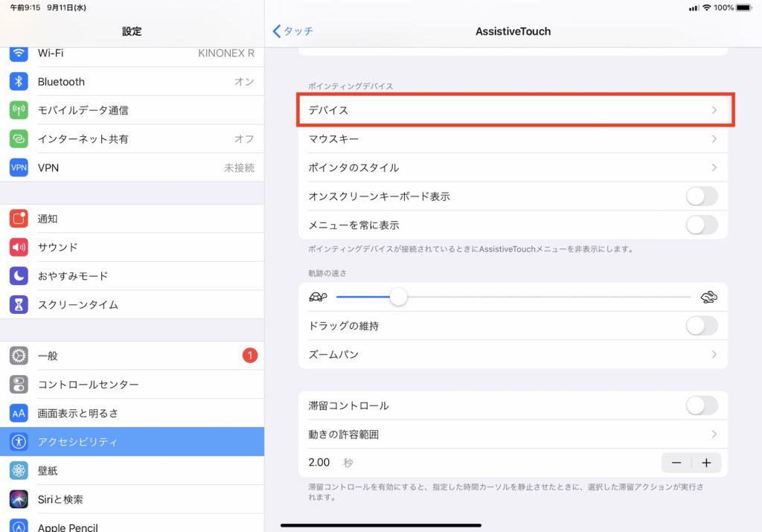
Task: Select アクセシビリティ in sidebar
Action: click(132, 442)
